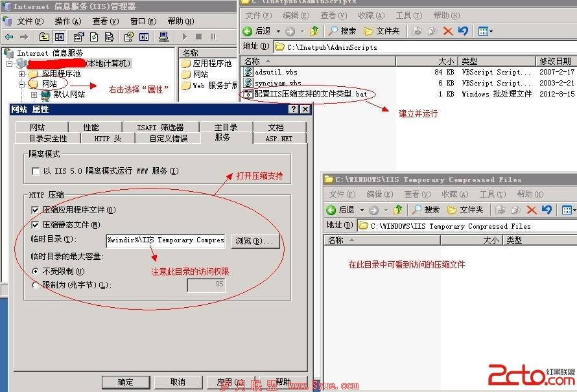The height and width of the screenshot is (392, 577).
Task: Click 浏览(B)... browse button
Action: [x=255, y=241]
